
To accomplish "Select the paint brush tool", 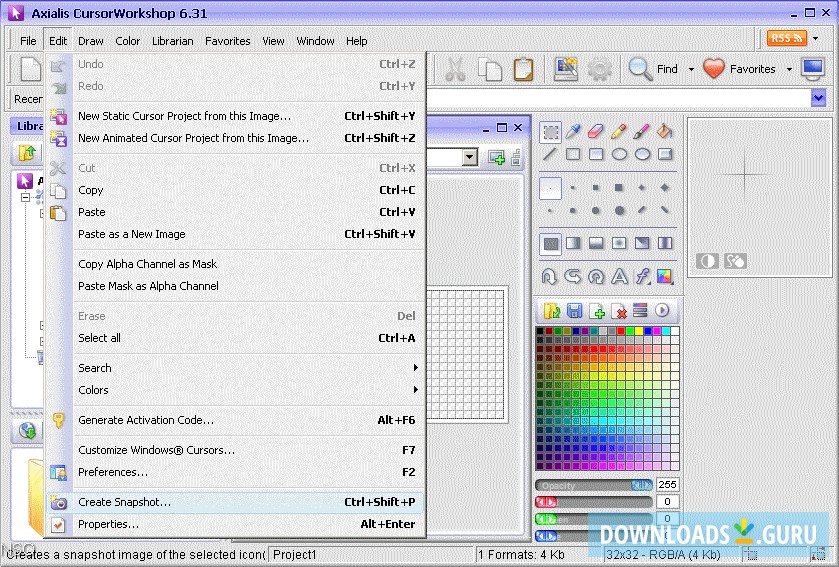I will [641, 132].
